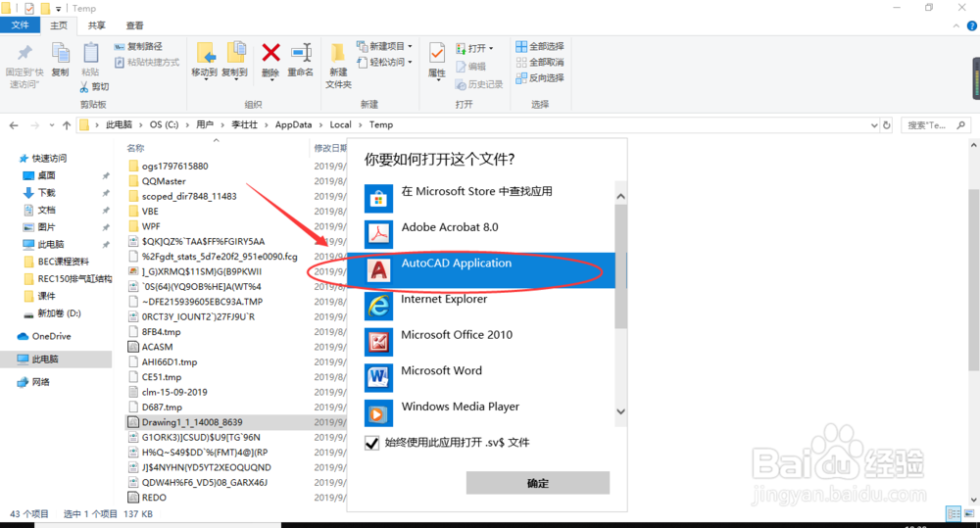Viewport: 980px width, 528px height.
Task: Sort by the Name (名称) column header
Action: [135, 148]
